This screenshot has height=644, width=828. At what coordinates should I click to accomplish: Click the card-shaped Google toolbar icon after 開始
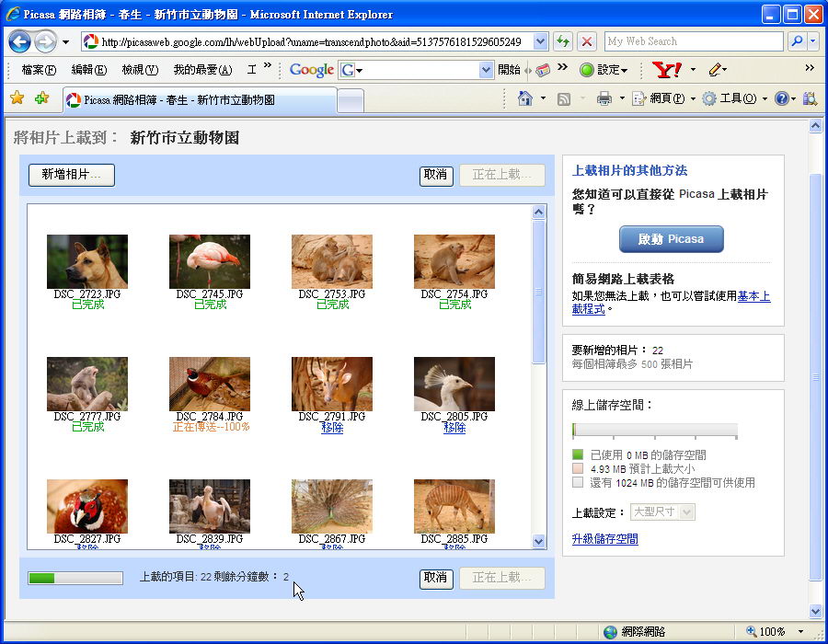click(x=543, y=70)
